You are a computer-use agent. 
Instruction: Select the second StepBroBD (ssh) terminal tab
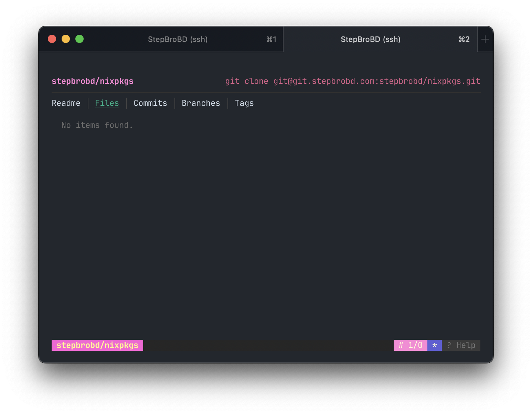(371, 39)
